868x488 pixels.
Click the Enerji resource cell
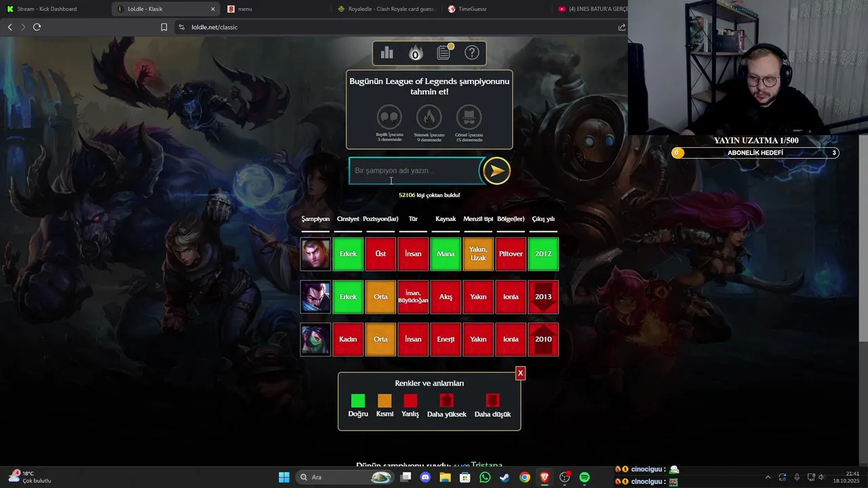[446, 340]
